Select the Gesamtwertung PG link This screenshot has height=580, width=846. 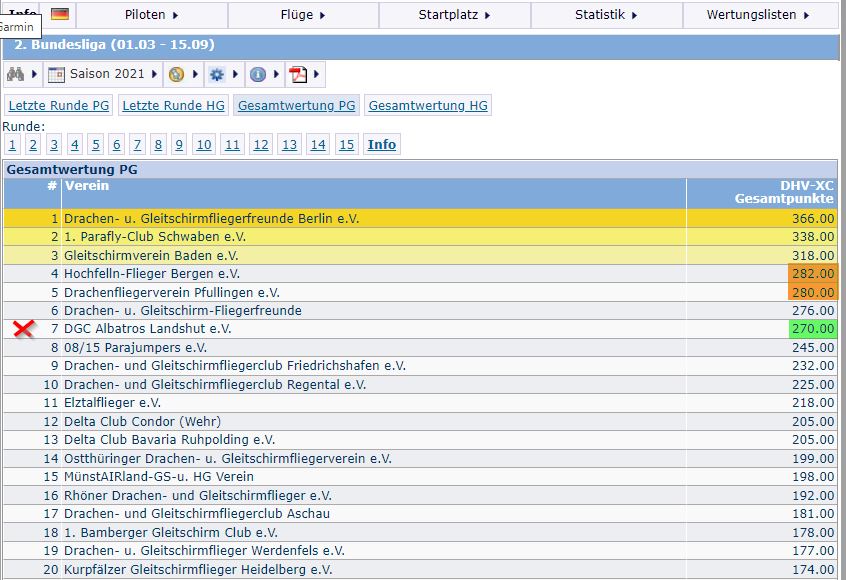(x=297, y=105)
